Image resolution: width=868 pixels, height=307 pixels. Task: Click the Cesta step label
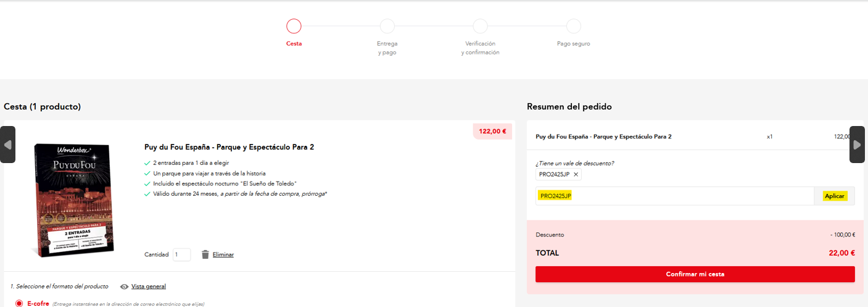coord(294,44)
